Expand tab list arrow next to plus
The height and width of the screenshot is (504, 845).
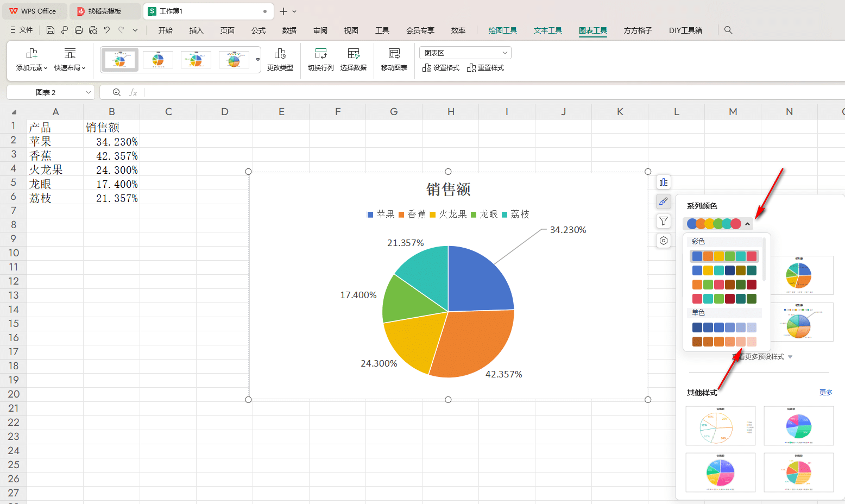(294, 11)
